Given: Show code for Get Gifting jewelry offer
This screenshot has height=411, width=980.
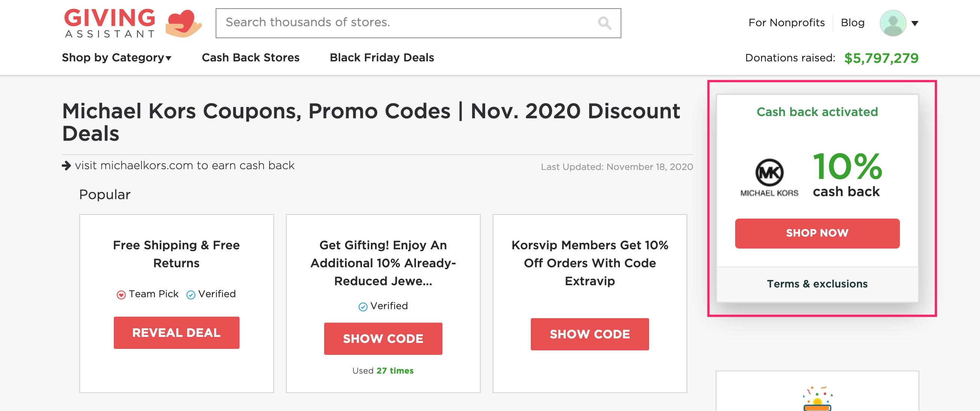Looking at the screenshot, I should coord(383,339).
